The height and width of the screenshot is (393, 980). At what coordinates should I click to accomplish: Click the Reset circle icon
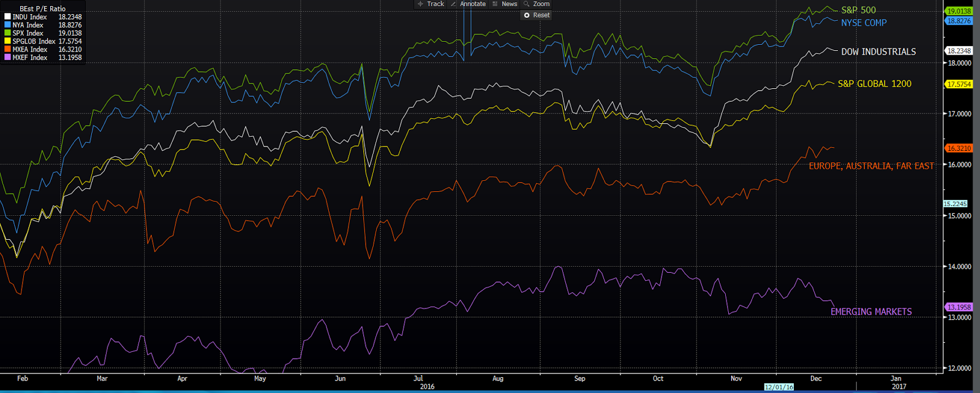coord(527,15)
